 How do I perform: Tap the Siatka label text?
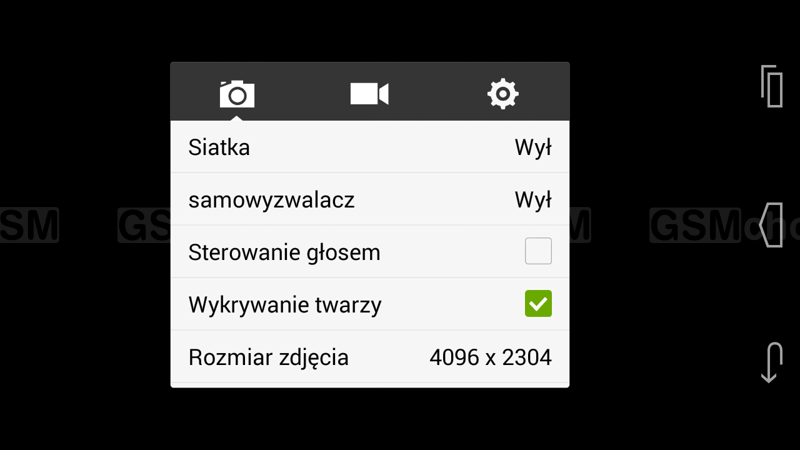tap(219, 147)
